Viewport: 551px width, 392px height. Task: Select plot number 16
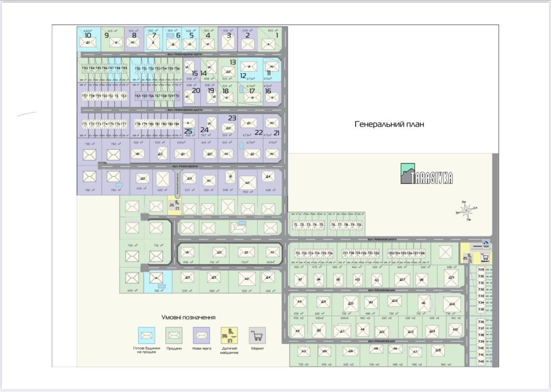click(268, 91)
